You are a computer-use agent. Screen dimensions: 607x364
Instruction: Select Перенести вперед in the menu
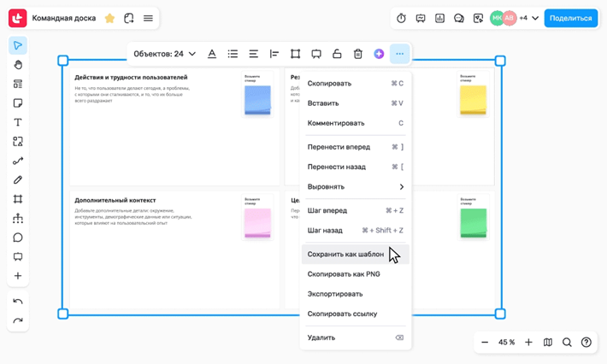356,147
